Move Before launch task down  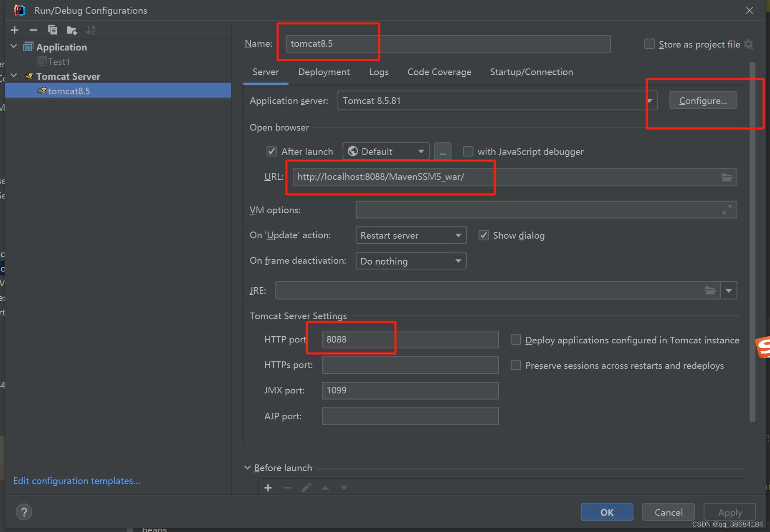point(344,488)
